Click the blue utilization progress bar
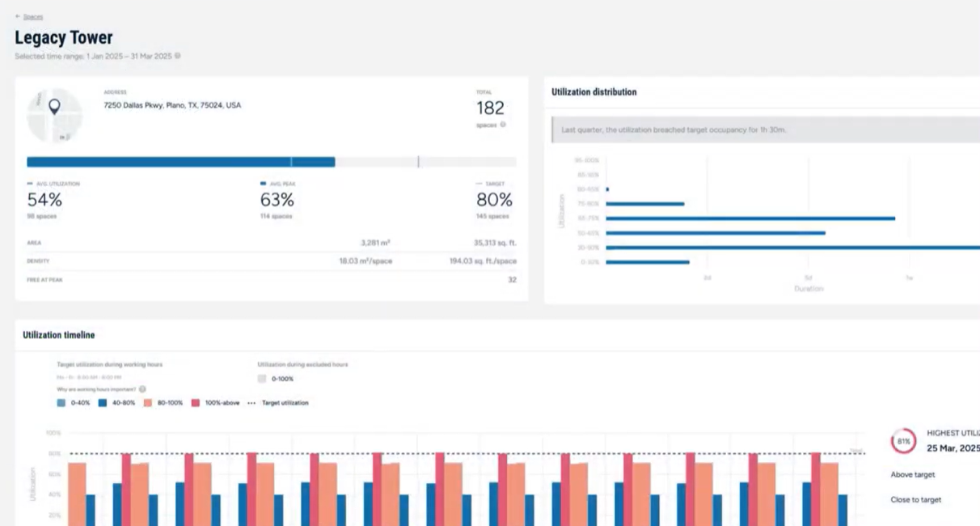The width and height of the screenshot is (980, 526). (x=180, y=162)
